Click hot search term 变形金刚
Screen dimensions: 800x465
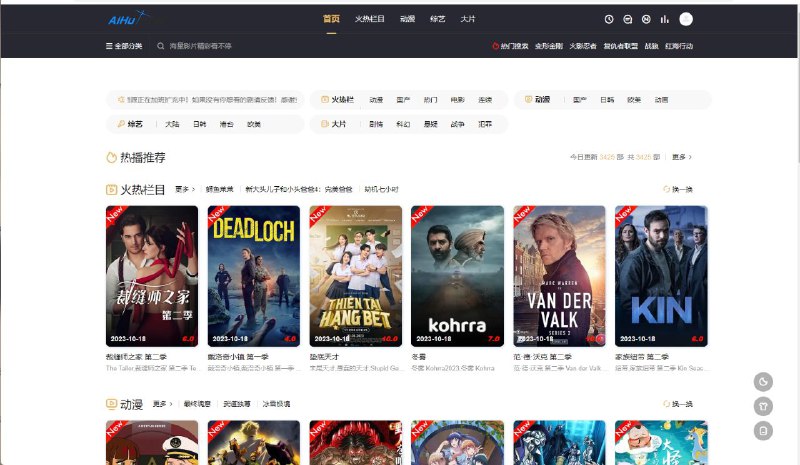[x=548, y=46]
